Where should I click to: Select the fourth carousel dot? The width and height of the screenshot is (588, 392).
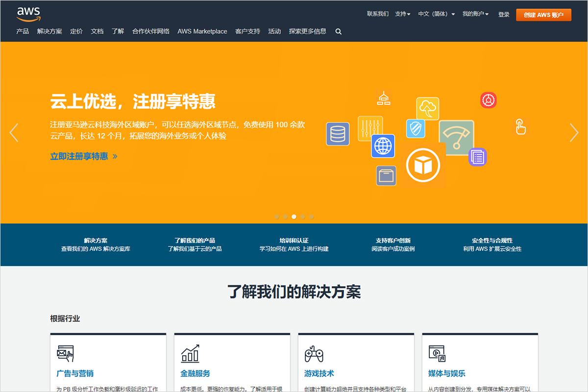click(303, 216)
